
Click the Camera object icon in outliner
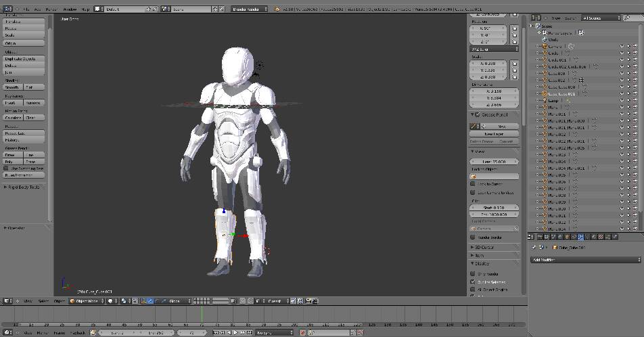click(x=545, y=47)
